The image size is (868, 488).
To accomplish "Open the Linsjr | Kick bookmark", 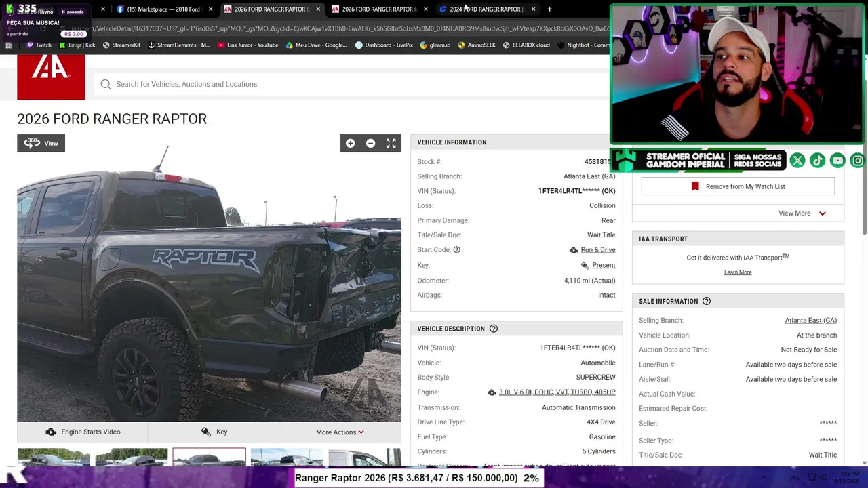I will [77, 45].
